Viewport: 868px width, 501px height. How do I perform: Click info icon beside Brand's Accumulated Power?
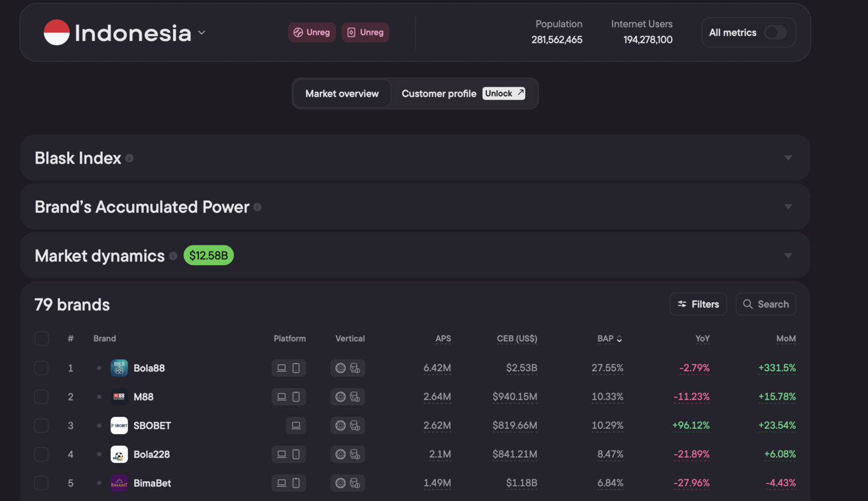coord(257,207)
